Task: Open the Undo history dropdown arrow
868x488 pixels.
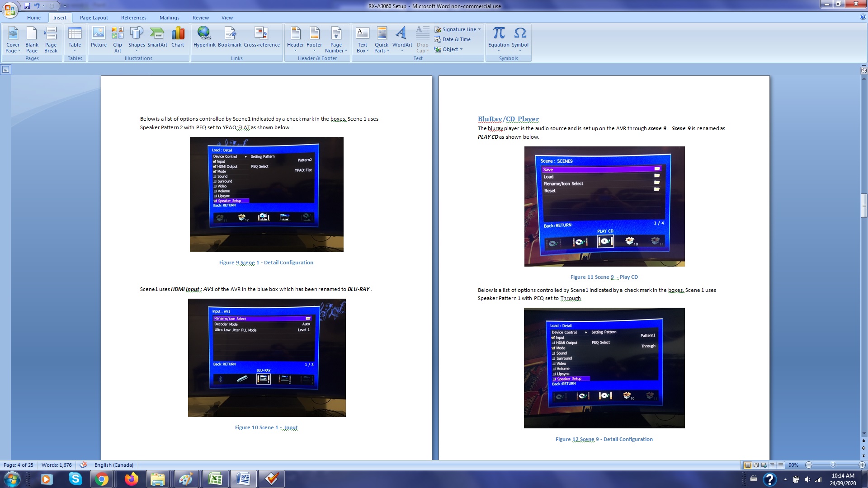Action: [x=44, y=6]
